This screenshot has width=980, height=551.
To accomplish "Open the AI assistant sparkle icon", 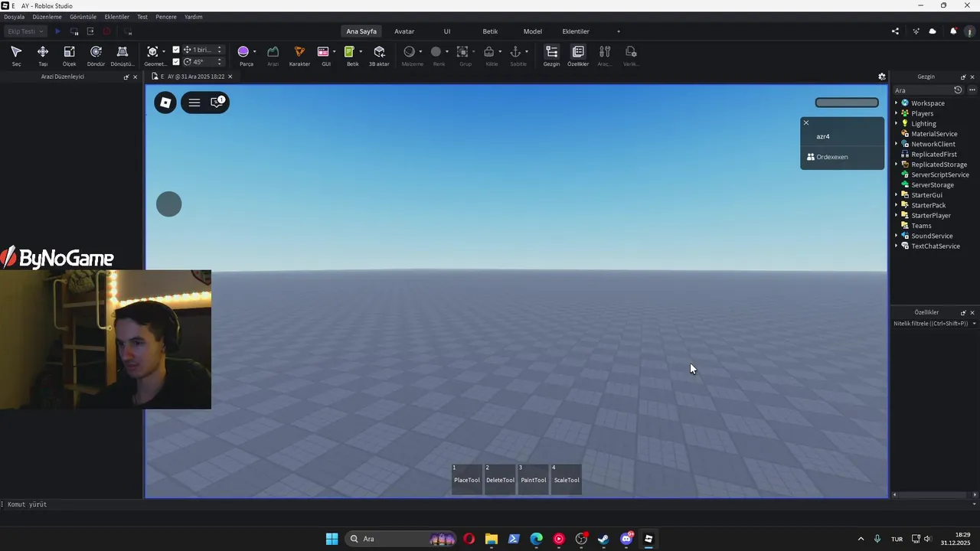I will (x=916, y=31).
